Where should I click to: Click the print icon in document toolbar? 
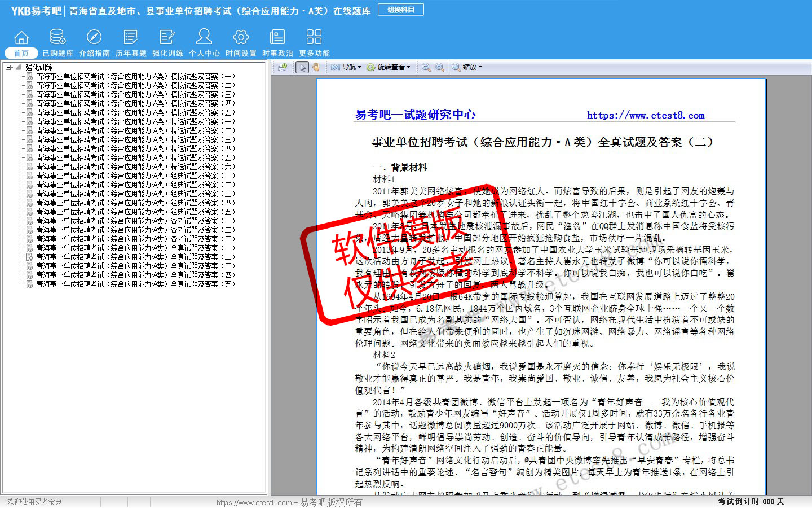(x=283, y=67)
